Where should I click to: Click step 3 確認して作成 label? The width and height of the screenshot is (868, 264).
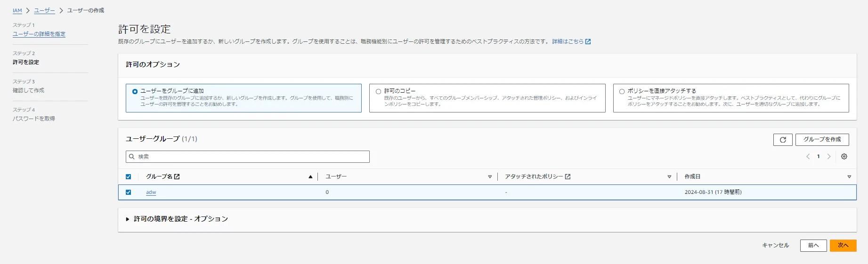pos(28,90)
